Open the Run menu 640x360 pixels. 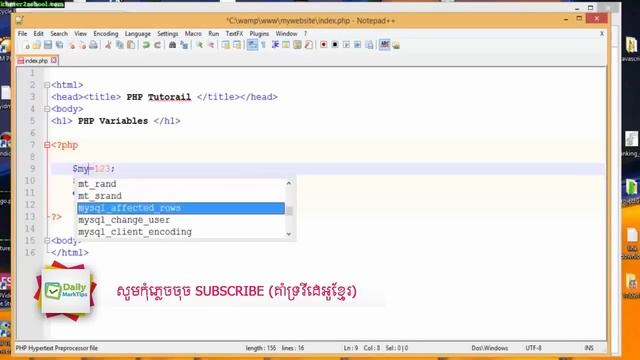(x=213, y=33)
